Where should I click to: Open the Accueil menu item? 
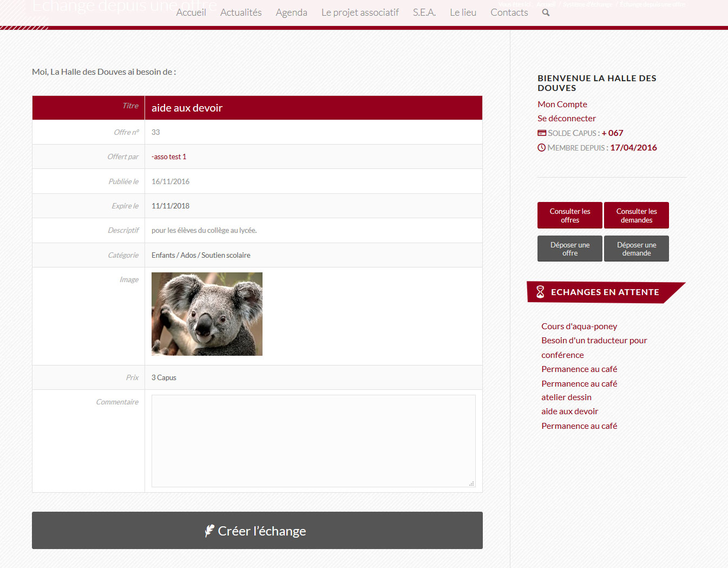tap(191, 12)
